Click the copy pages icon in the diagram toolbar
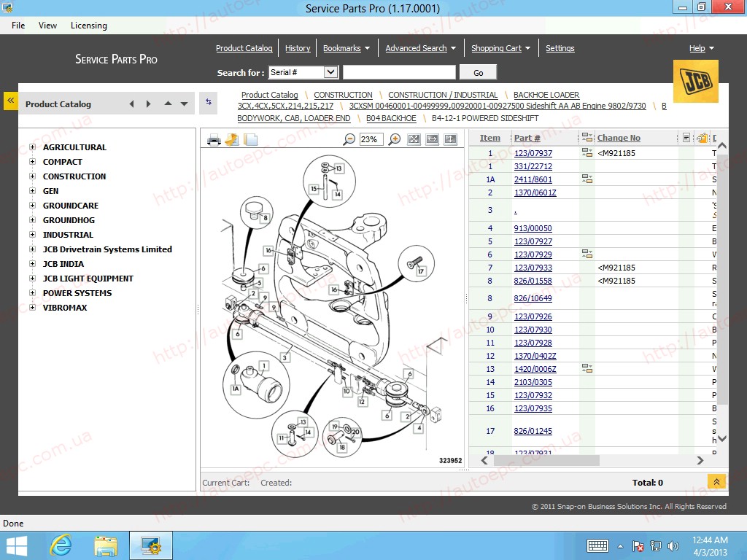The width and height of the screenshot is (747, 560). tap(251, 139)
